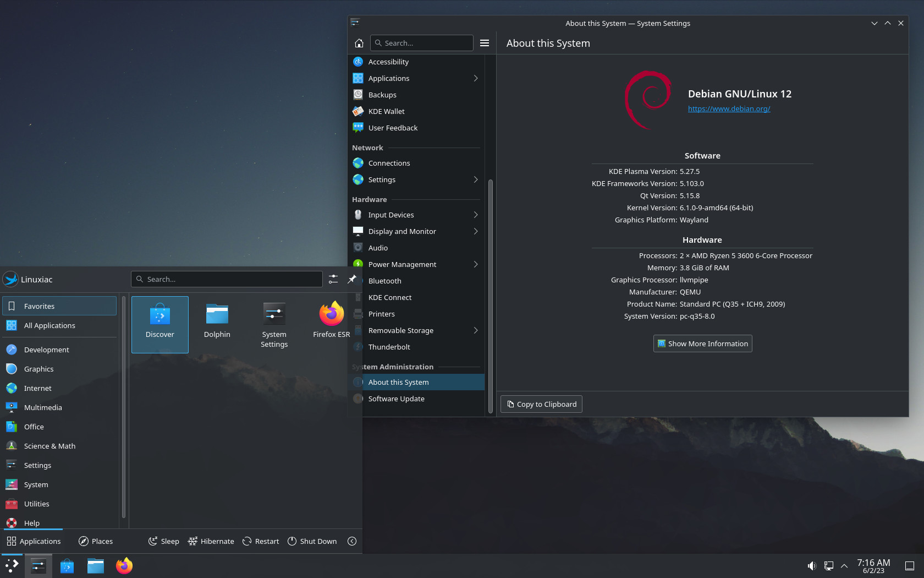The image size is (924, 578).
Task: Open the Help category in launcher
Action: [59, 522]
